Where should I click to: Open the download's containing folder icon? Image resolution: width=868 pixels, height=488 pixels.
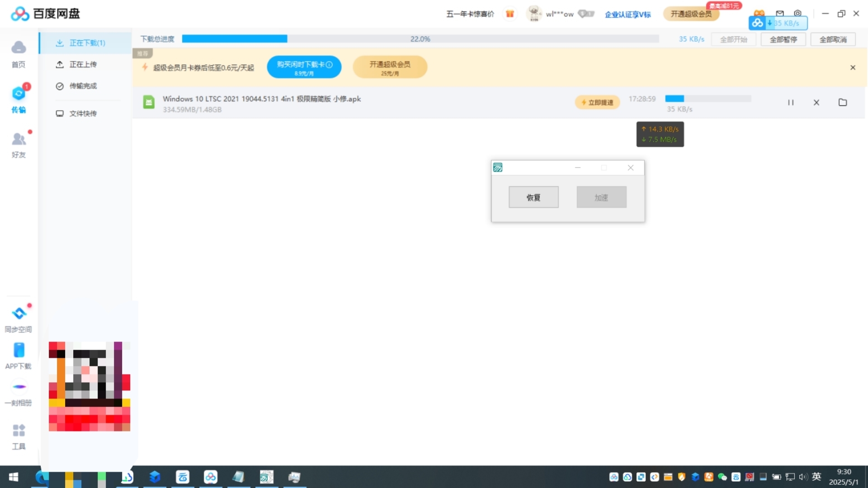(843, 103)
